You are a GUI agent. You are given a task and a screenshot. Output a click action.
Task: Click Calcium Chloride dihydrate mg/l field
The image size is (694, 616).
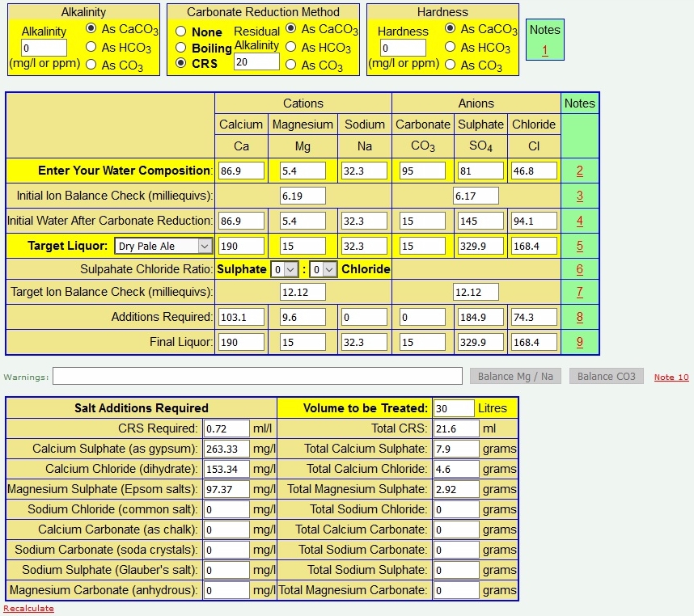pyautogui.click(x=226, y=469)
